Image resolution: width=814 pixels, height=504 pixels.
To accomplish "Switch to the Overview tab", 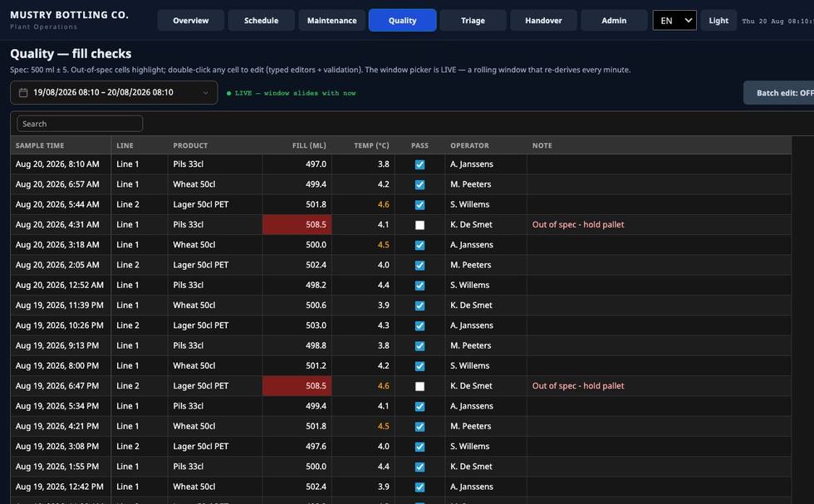I will pos(190,21).
